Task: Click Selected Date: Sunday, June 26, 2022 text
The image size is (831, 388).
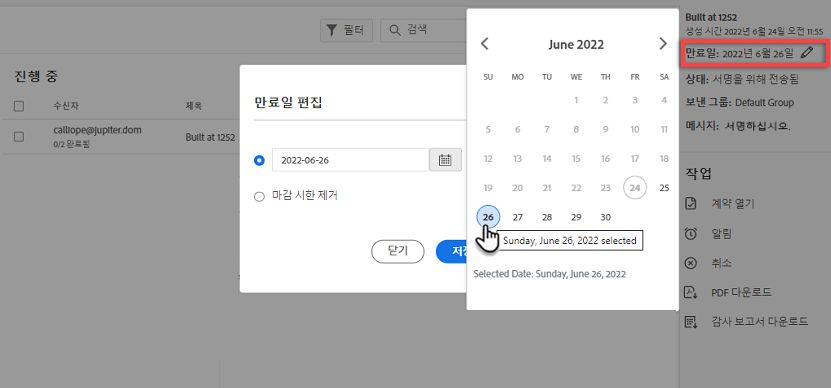Action: click(550, 274)
